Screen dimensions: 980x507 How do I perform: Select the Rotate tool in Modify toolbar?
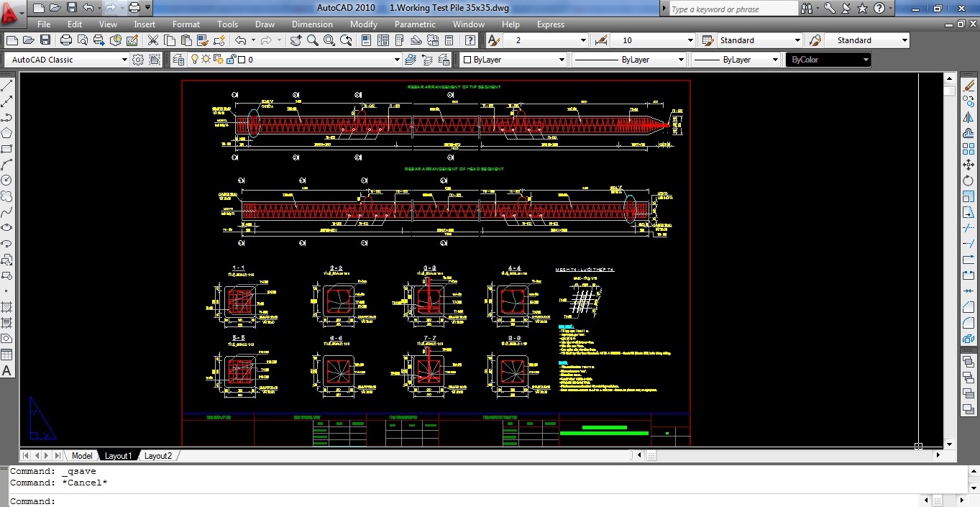click(x=968, y=181)
